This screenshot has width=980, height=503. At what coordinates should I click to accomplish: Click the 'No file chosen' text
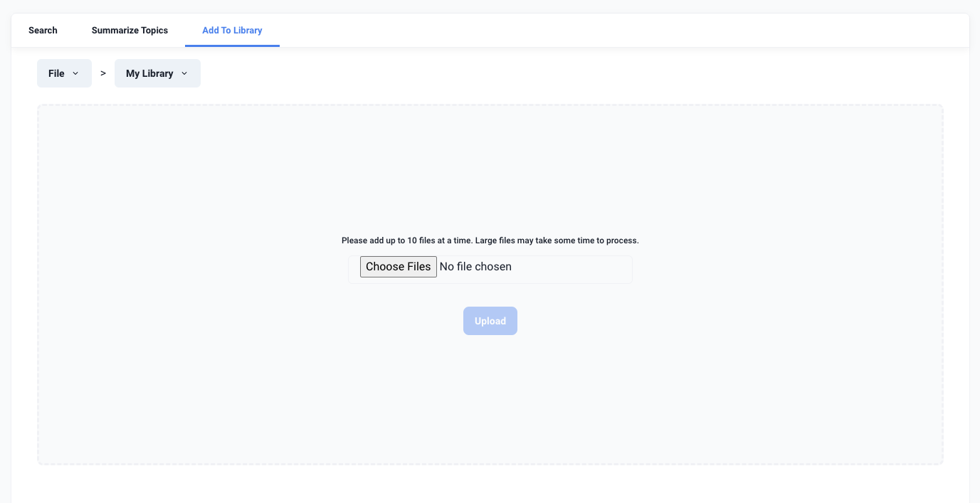pyautogui.click(x=475, y=267)
